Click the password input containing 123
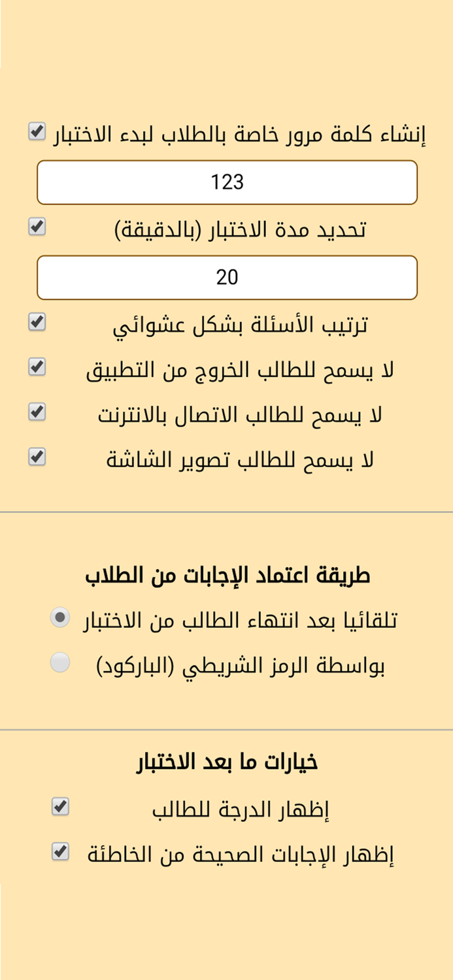The image size is (453, 980). click(227, 182)
